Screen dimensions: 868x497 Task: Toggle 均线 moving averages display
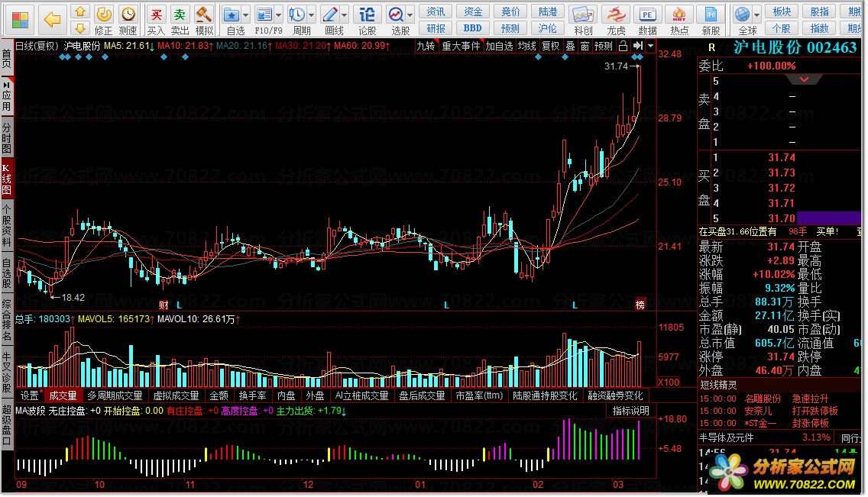[x=527, y=46]
